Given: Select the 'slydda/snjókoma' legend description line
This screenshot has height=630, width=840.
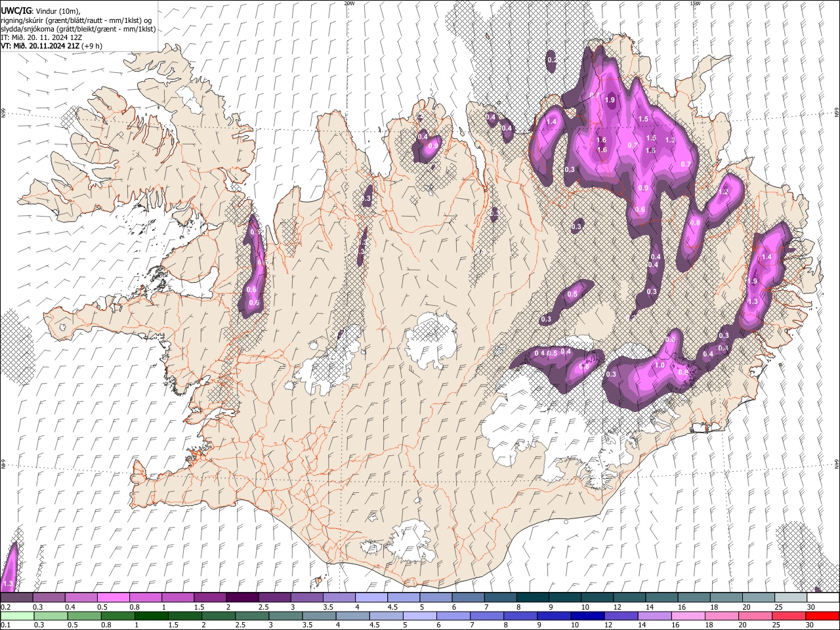Looking at the screenshot, I should (x=78, y=30).
